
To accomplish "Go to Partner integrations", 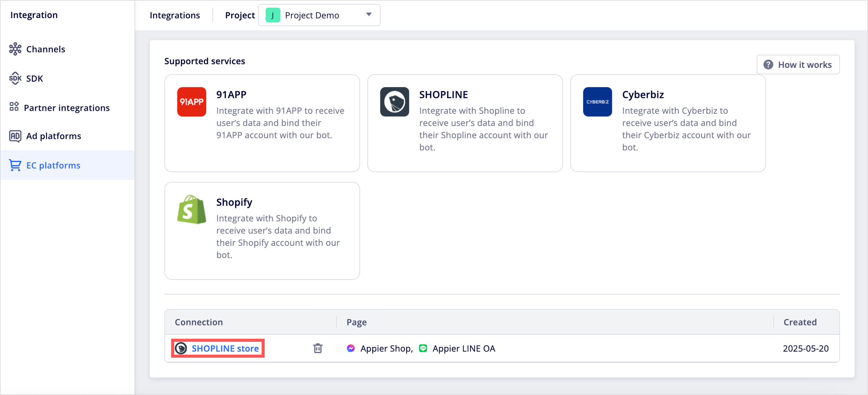I will click(x=67, y=108).
